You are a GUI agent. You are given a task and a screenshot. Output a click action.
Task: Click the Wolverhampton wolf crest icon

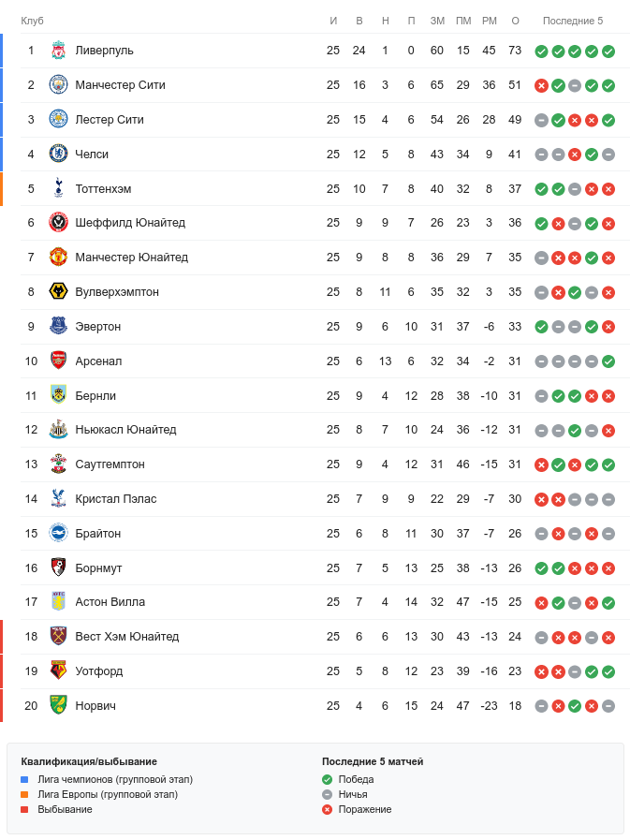(58, 292)
